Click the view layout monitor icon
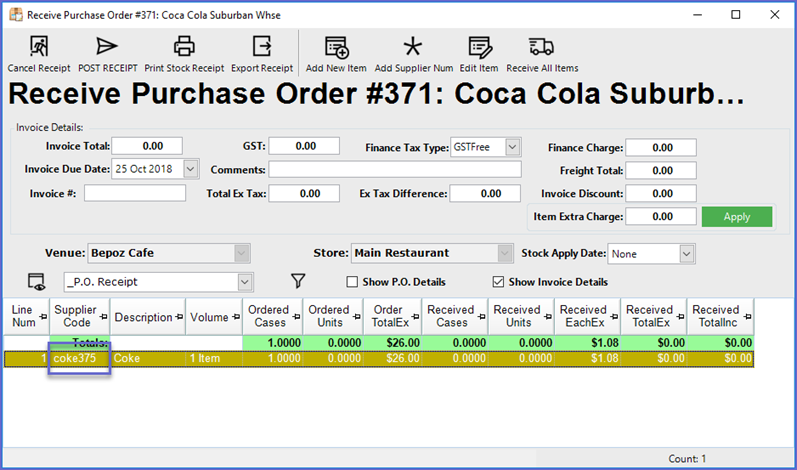The image size is (797, 470). coord(37,282)
